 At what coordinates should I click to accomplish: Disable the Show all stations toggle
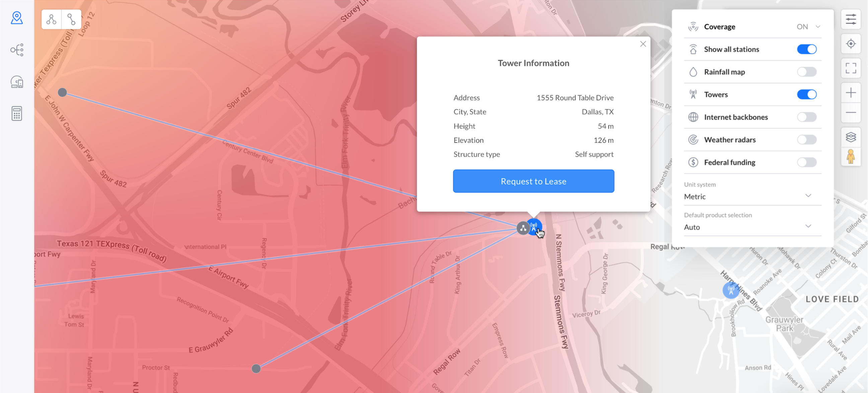(x=806, y=49)
